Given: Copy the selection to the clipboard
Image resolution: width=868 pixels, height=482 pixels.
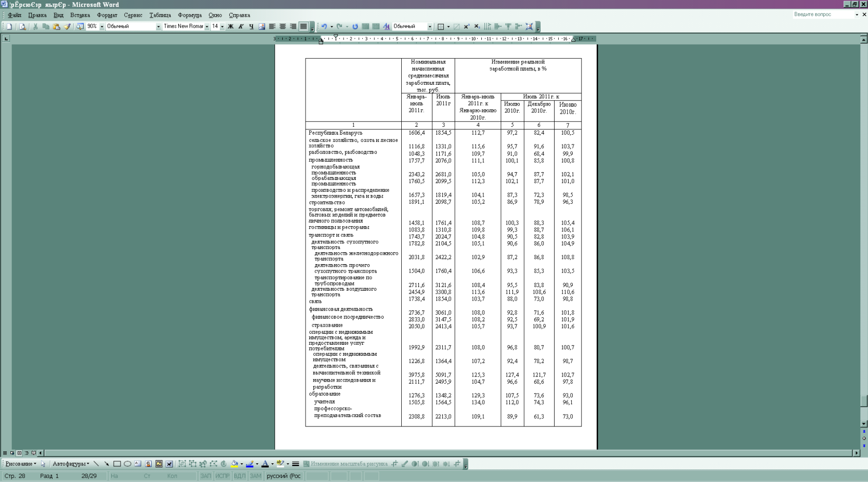Looking at the screenshot, I should pos(46,27).
